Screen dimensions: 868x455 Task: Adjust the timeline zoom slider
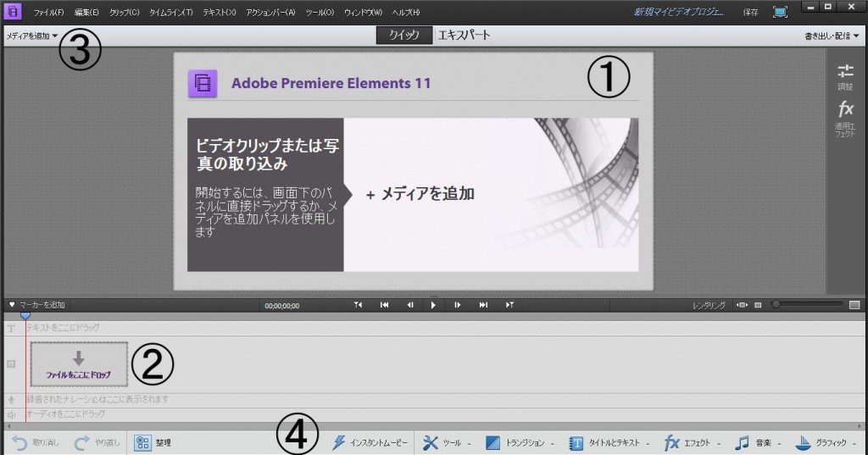coord(807,304)
